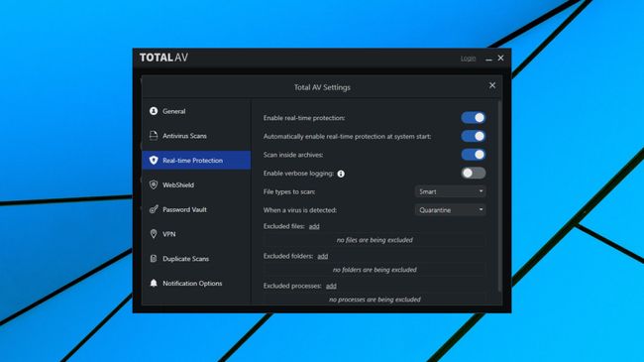
Task: Click the WebShield shield icon
Action: 154,184
